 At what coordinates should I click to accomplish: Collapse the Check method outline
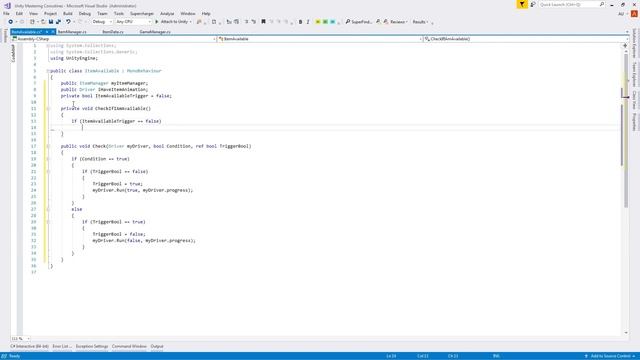tap(48, 146)
